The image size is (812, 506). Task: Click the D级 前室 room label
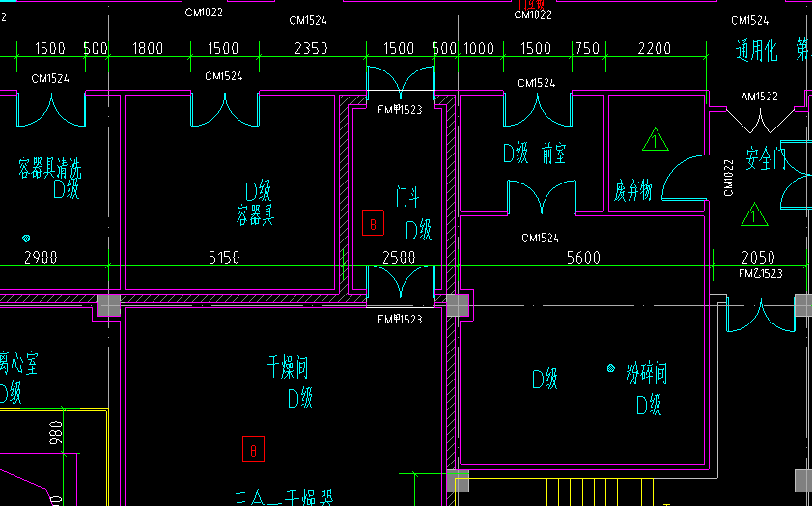coord(535,154)
